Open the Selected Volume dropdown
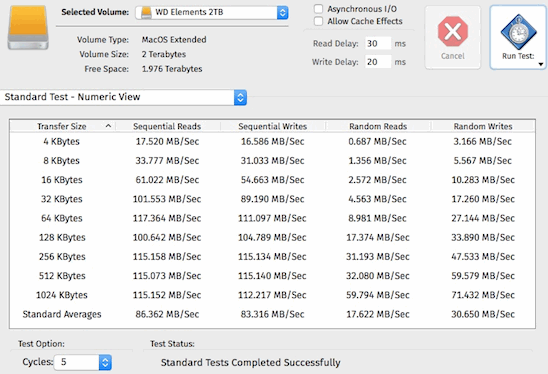The image size is (548, 374). (x=212, y=13)
